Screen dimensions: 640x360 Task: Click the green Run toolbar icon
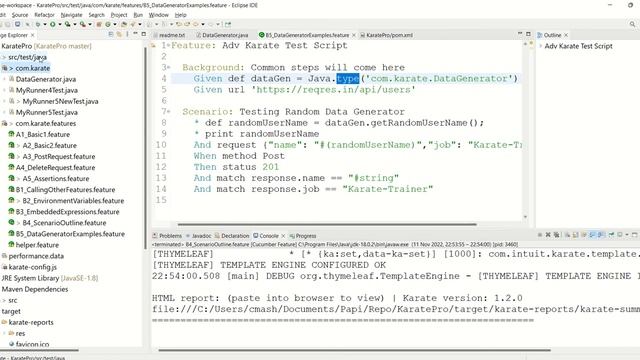tap(53, 24)
